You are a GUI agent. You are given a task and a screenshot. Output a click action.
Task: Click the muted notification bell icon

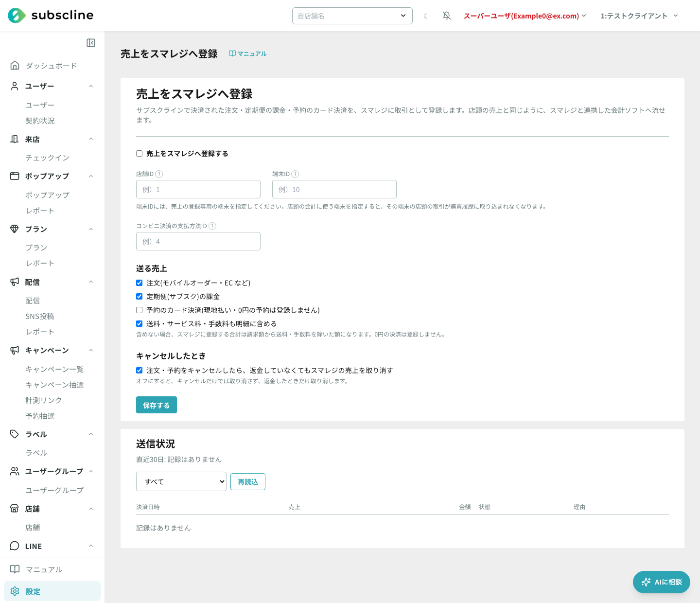447,16
